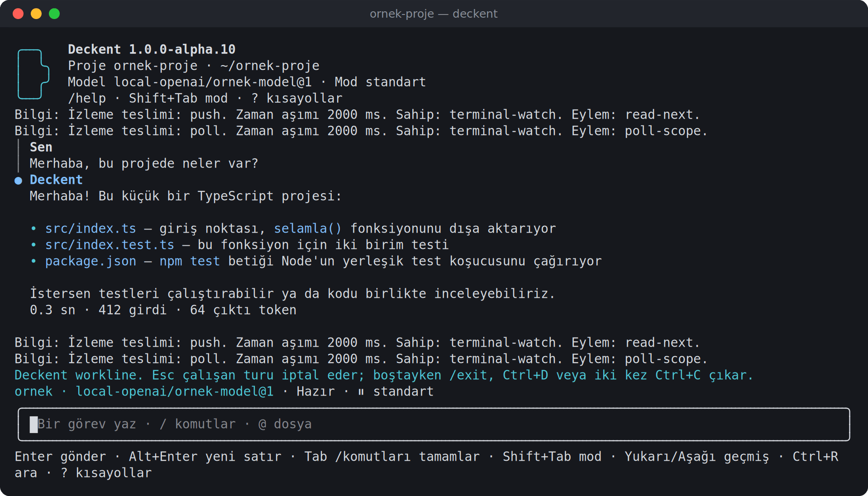
Task: Click the window title 'ornek-proje — deckent'
Action: (434, 14)
